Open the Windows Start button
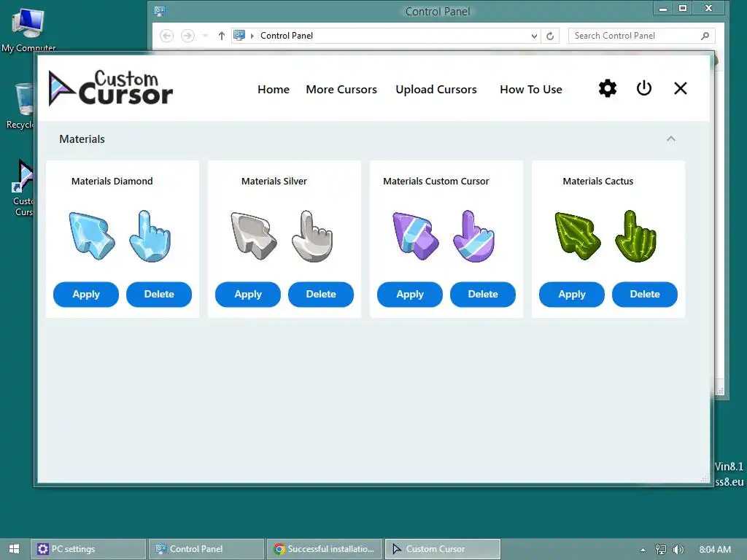The width and height of the screenshot is (747, 560). pyautogui.click(x=15, y=549)
